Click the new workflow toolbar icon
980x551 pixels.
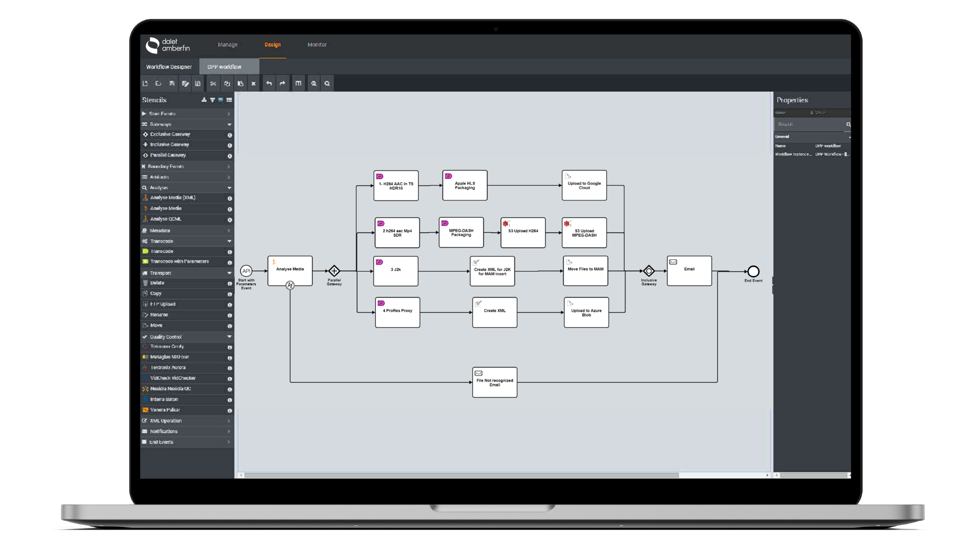(x=145, y=84)
